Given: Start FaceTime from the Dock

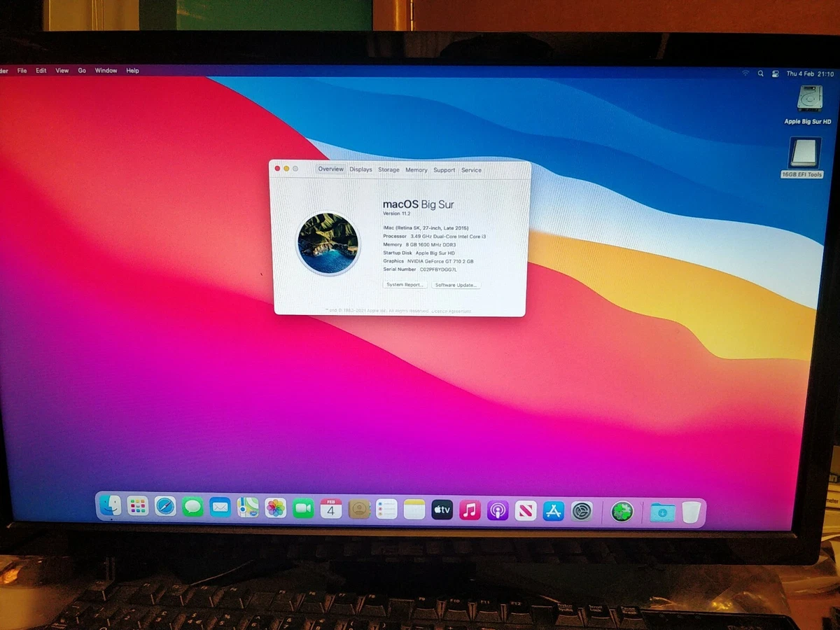Looking at the screenshot, I should pyautogui.click(x=303, y=508).
